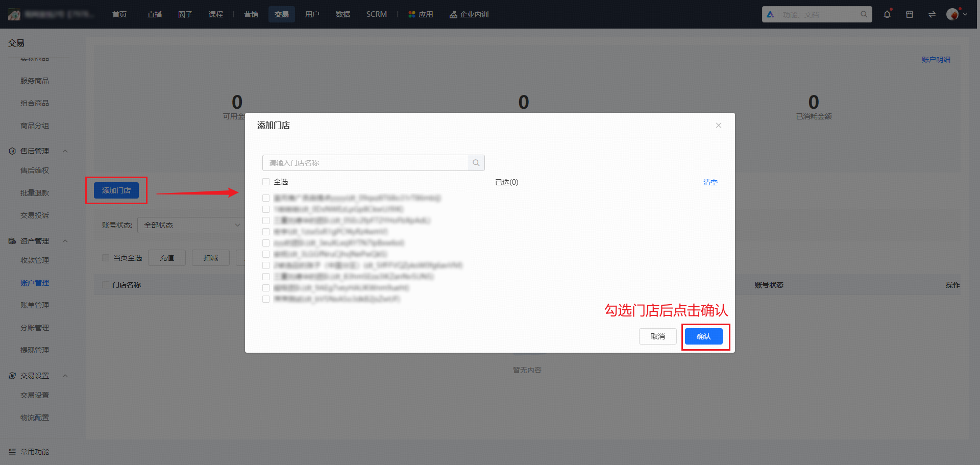Toggle the 当页全选 checkbox
The width and height of the screenshot is (980, 465).
pos(106,258)
